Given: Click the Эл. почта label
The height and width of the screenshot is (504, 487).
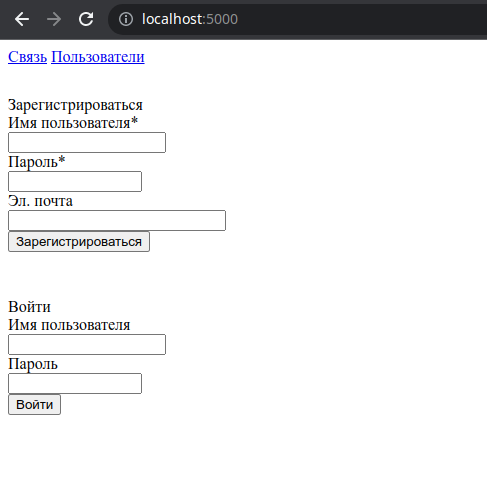Looking at the screenshot, I should [x=40, y=201].
